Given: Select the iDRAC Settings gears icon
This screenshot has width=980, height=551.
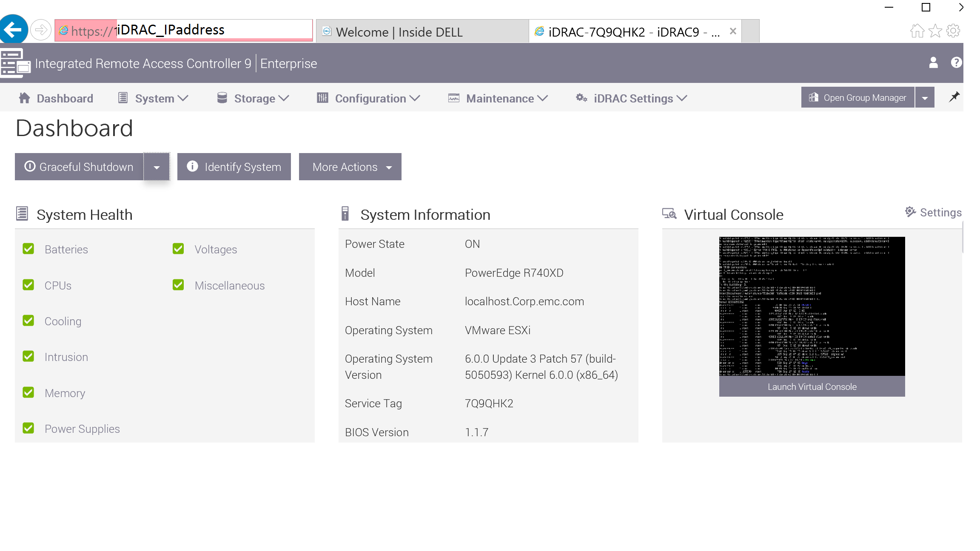Looking at the screenshot, I should [x=581, y=98].
